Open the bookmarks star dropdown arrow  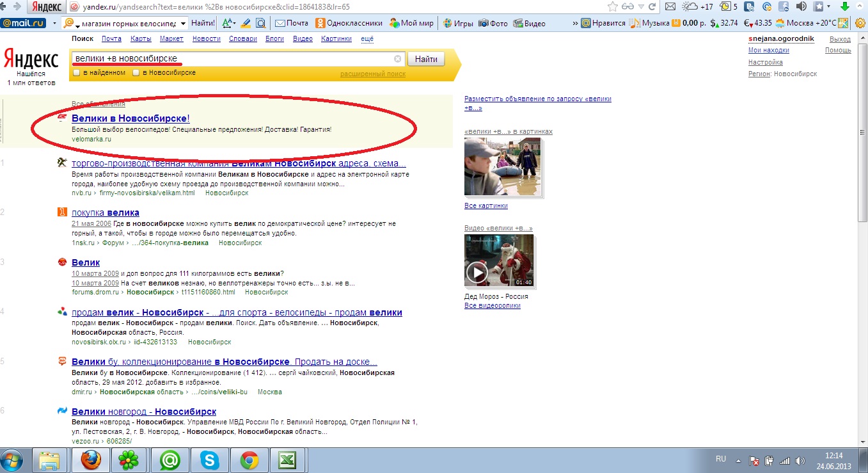[x=829, y=7]
